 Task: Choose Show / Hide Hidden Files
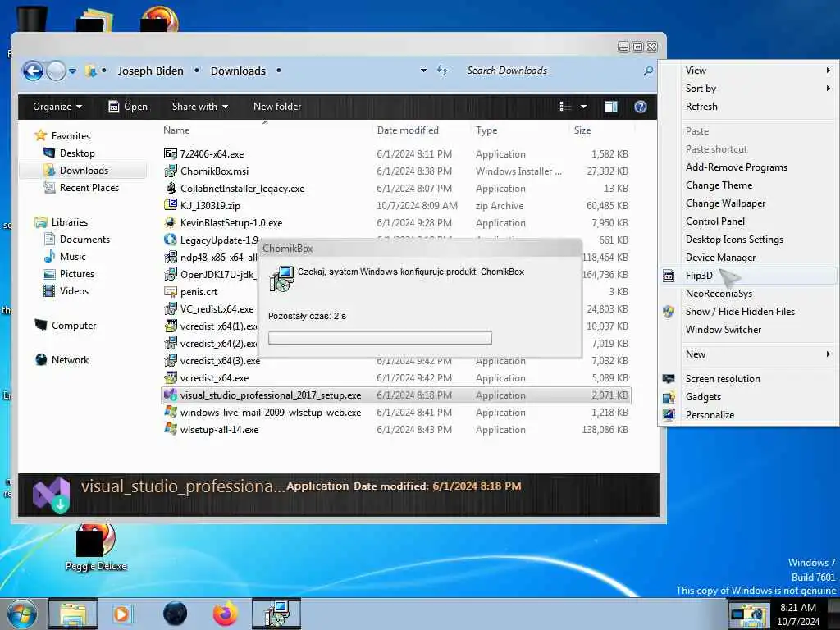tap(748, 311)
